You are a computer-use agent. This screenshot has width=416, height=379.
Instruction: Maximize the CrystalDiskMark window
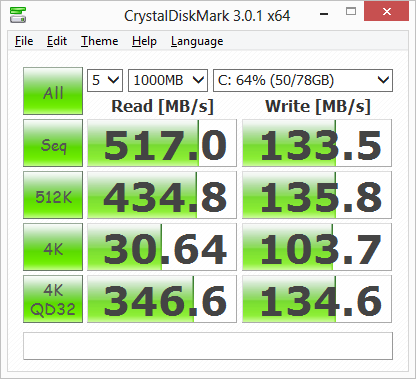click(351, 12)
